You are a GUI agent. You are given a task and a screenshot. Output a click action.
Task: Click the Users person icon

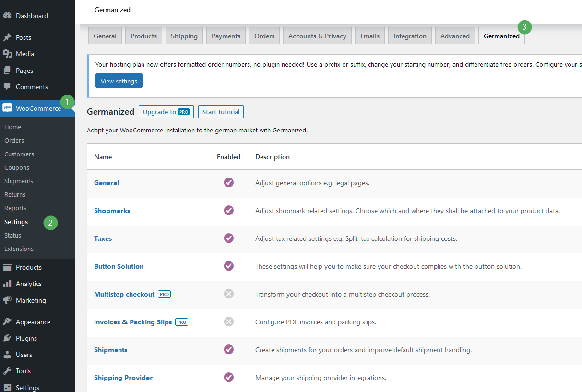point(7,355)
